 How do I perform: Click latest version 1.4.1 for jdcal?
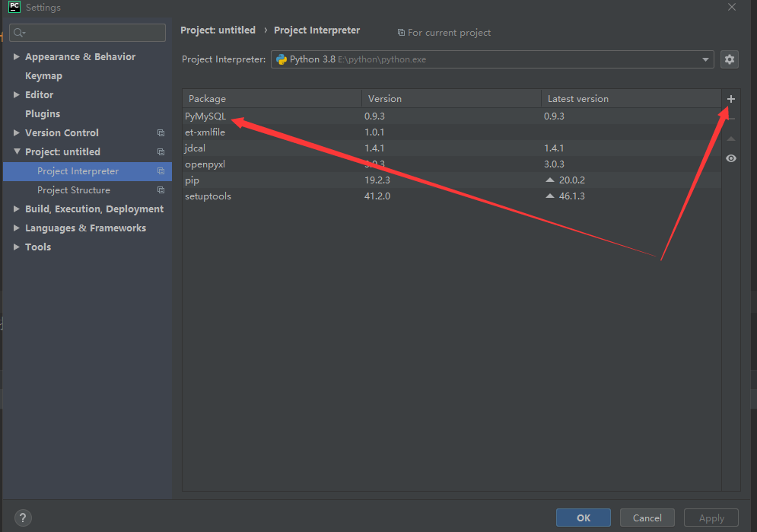(554, 148)
